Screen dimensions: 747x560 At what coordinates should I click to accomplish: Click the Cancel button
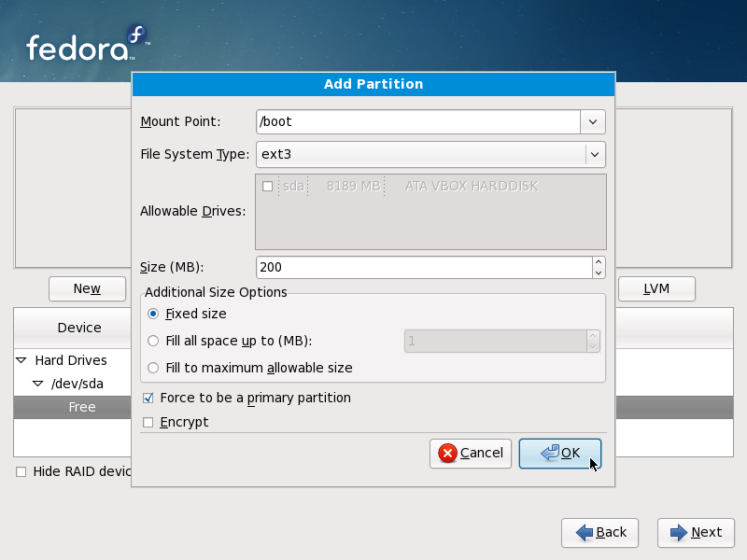click(x=471, y=454)
